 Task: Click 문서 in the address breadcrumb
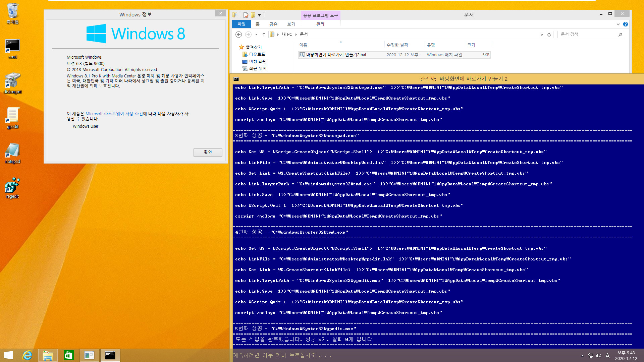[304, 35]
